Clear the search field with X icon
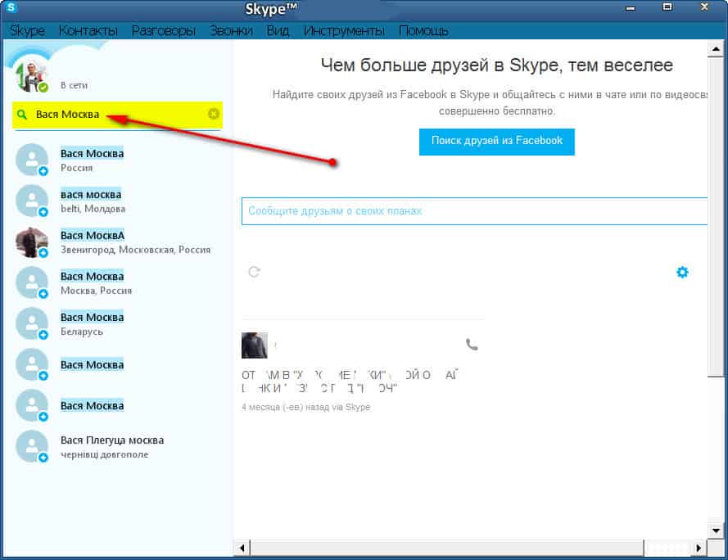728x560 pixels. point(214,114)
